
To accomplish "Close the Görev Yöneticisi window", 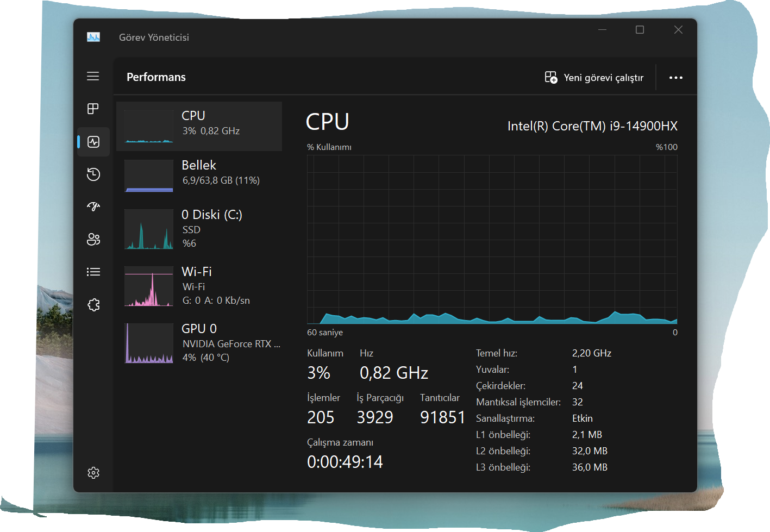I will (x=678, y=30).
